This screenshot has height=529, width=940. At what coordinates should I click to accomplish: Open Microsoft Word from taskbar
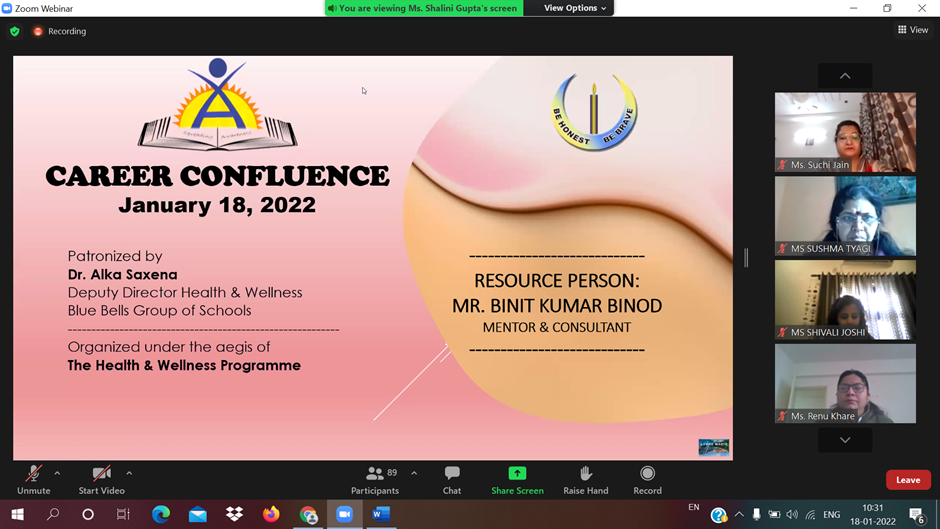380,514
